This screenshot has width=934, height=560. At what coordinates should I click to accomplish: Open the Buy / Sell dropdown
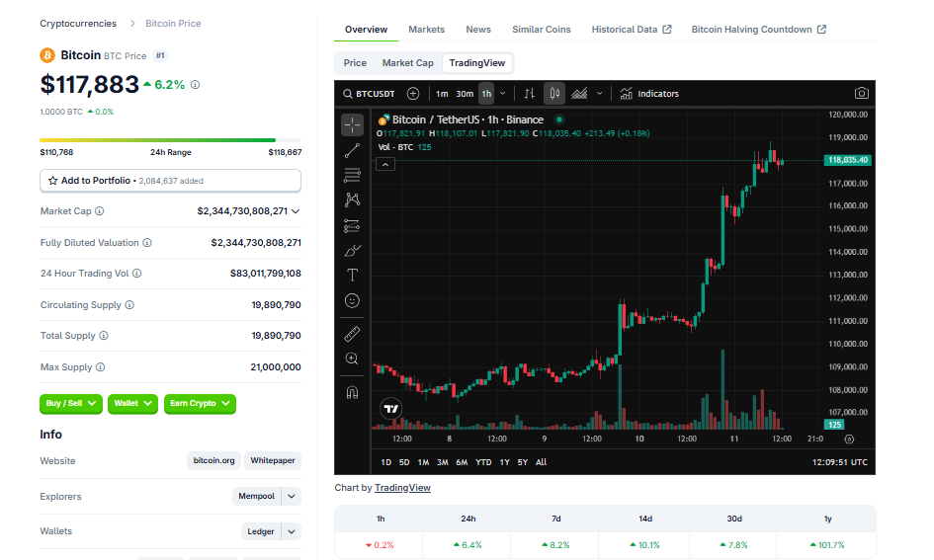[x=71, y=404]
